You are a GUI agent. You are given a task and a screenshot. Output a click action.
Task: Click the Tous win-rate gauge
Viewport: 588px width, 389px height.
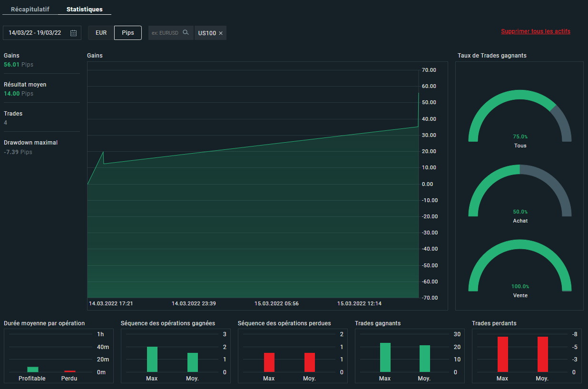[519, 117]
